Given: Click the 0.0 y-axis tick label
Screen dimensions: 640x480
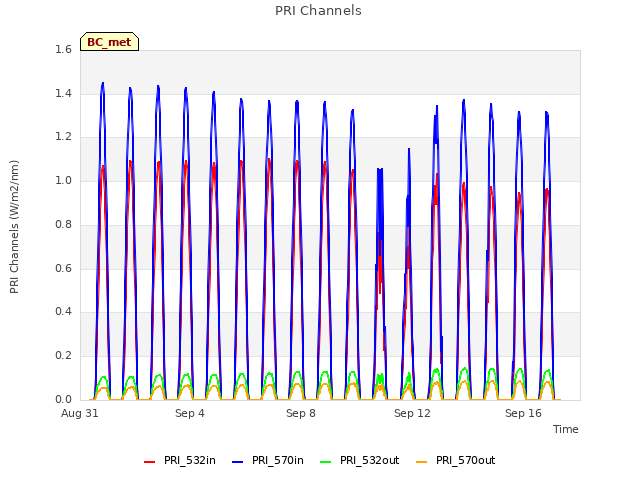Looking at the screenshot, I should 63,399.
